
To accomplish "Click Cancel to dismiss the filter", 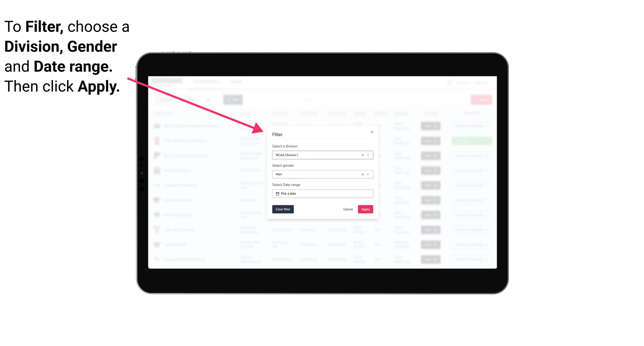I will tap(348, 209).
